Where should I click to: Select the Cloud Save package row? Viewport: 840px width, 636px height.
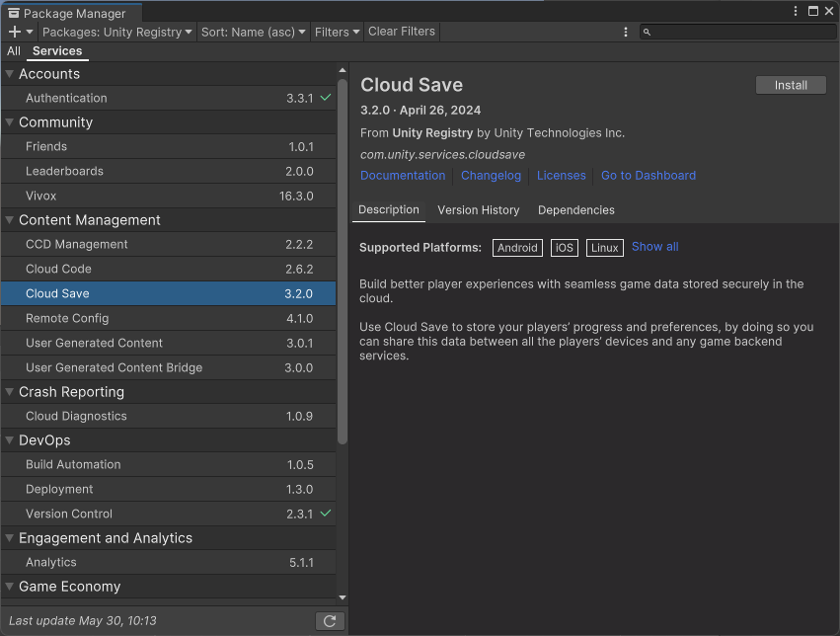168,293
